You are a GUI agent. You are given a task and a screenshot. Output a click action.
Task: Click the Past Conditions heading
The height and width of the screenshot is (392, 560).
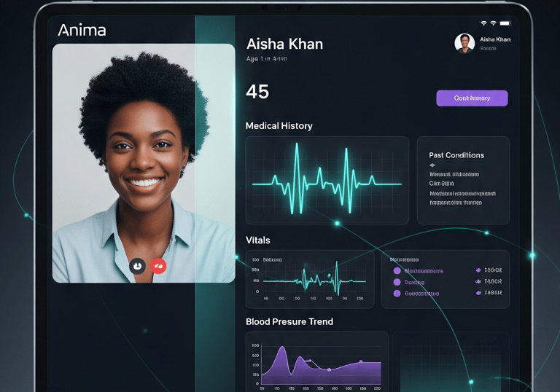click(456, 155)
